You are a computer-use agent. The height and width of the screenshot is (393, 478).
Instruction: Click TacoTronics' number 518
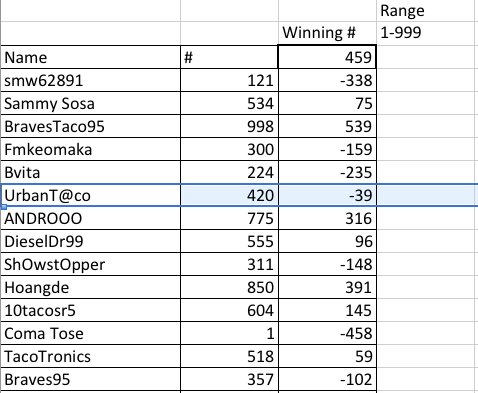click(229, 356)
